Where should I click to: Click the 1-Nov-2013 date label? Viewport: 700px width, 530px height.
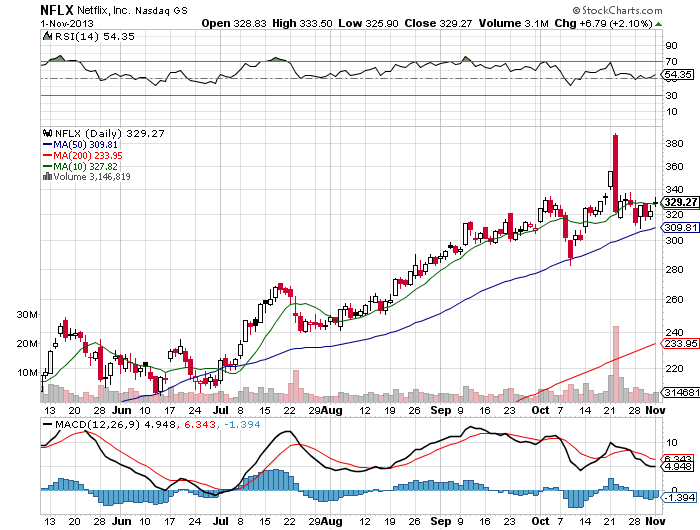pos(67,23)
